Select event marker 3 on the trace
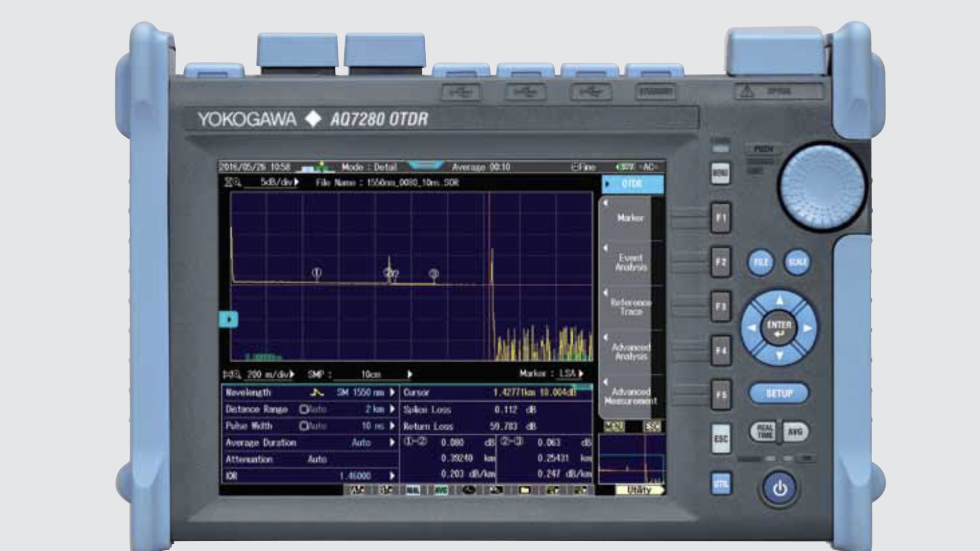This screenshot has height=551, width=980. point(434,274)
